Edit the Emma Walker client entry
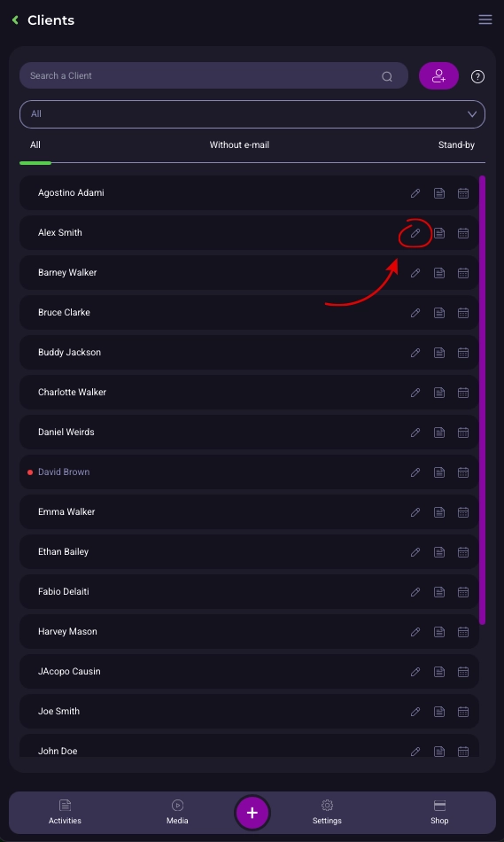 [415, 512]
